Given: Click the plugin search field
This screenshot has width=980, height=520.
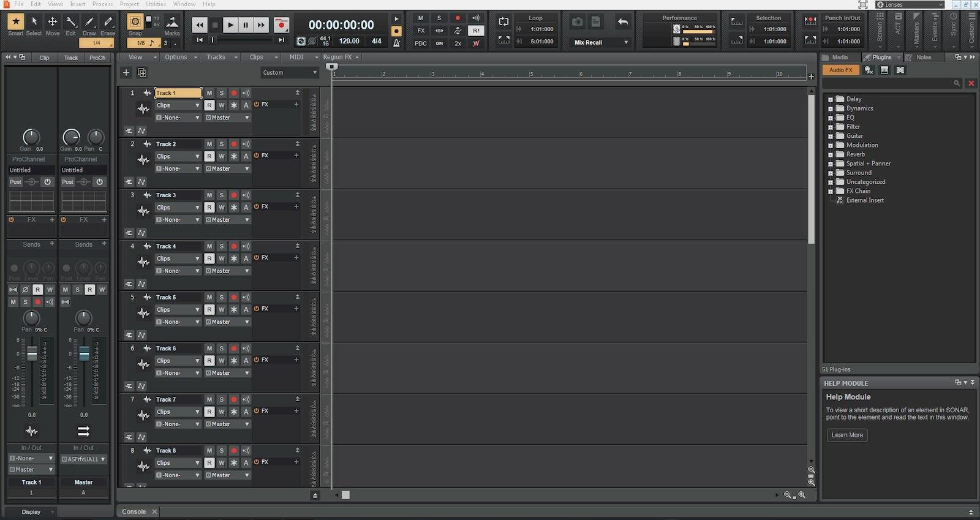Looking at the screenshot, I should [x=891, y=83].
